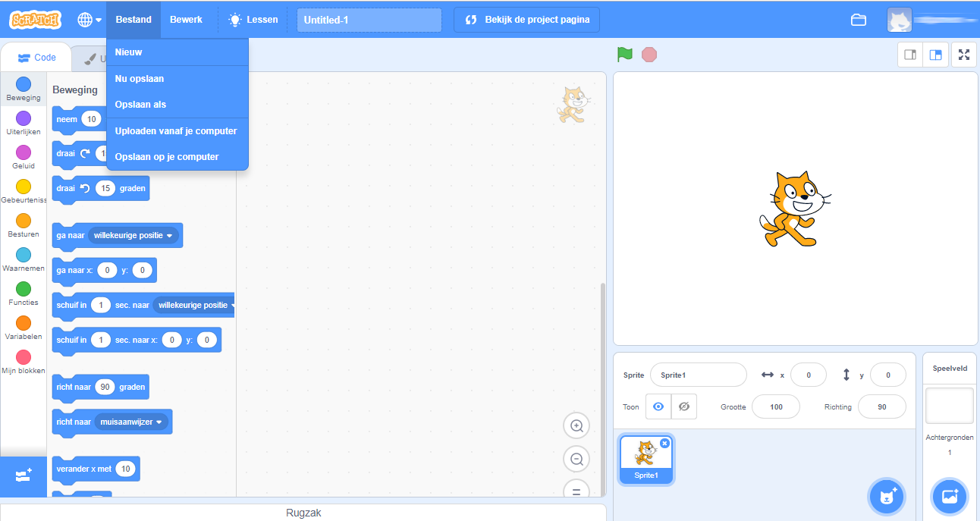980x521 pixels.
Task: Switch to the Code tab
Action: [36, 57]
